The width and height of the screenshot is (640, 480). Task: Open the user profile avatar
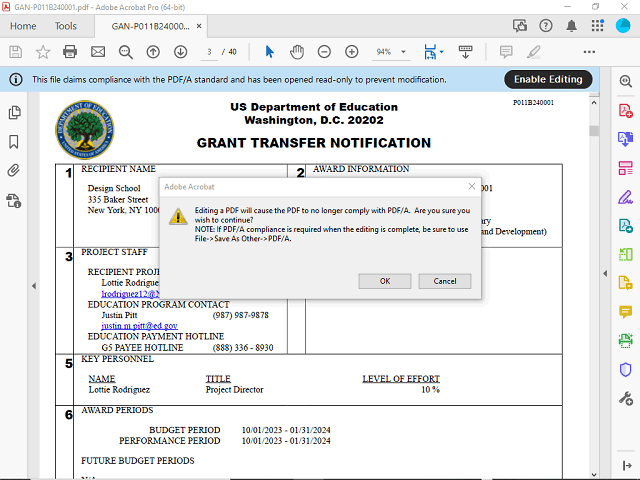pyautogui.click(x=623, y=26)
